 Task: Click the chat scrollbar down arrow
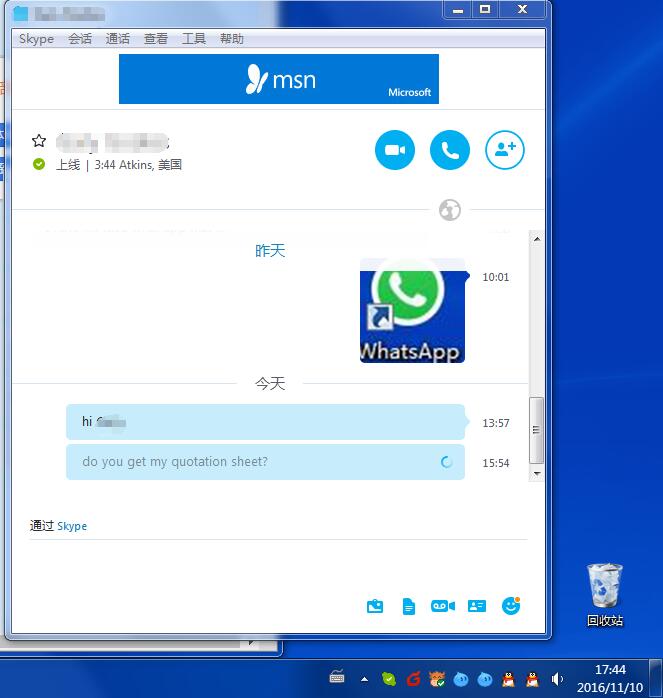[537, 473]
